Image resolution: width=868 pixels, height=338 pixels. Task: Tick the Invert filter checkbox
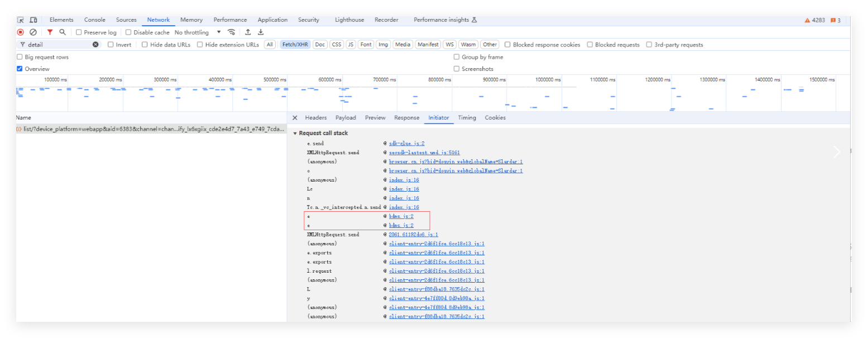(111, 45)
